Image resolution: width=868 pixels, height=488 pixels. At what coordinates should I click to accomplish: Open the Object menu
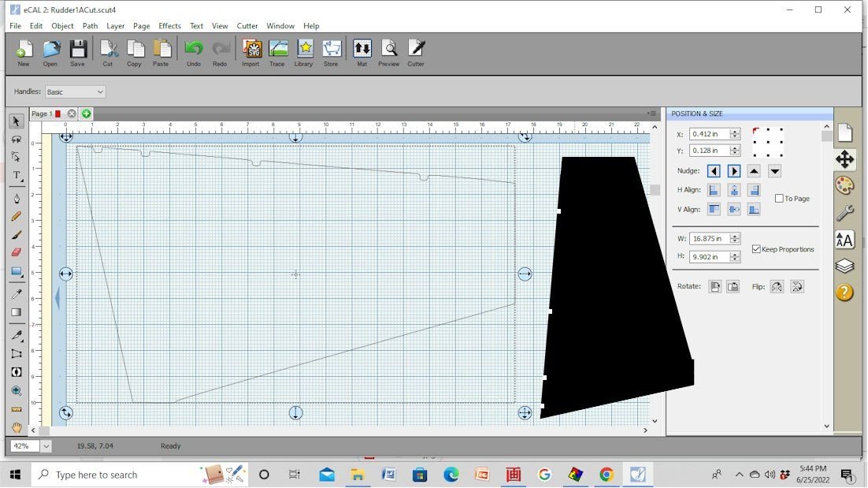coord(62,26)
